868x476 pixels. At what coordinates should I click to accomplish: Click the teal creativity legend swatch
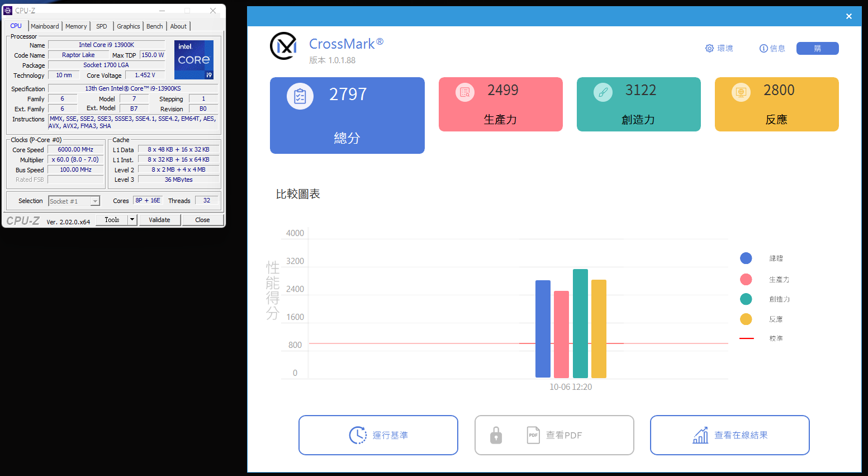point(746,299)
